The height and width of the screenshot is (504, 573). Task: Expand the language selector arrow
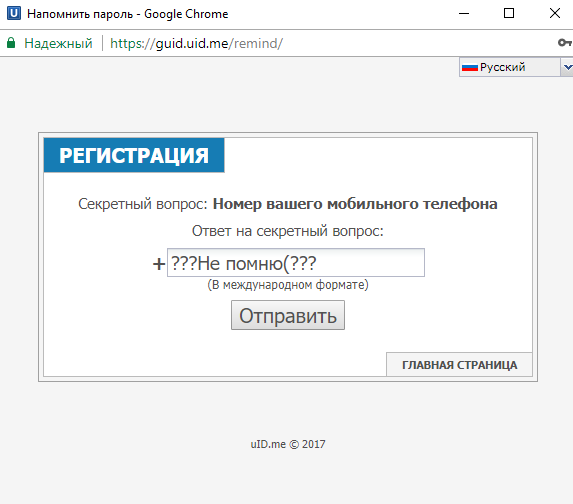(567, 67)
